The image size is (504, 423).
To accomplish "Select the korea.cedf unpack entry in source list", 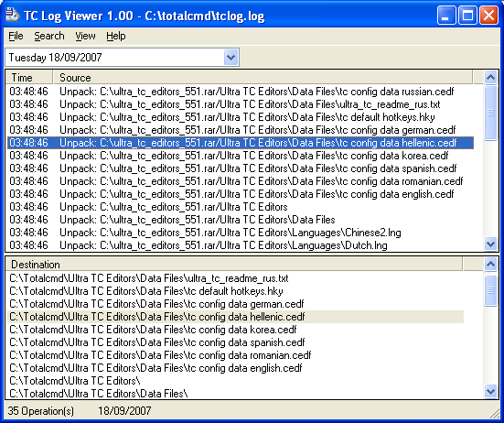I will click(240, 156).
